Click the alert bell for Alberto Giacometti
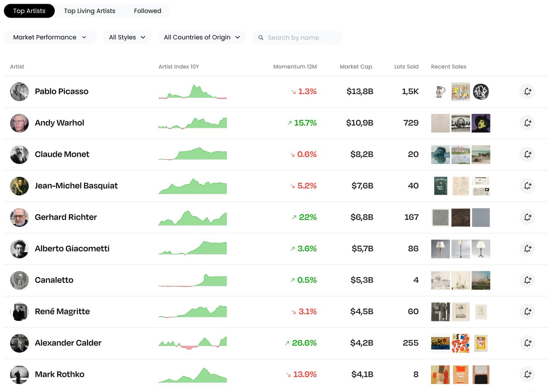554x392 pixels. 527,248
